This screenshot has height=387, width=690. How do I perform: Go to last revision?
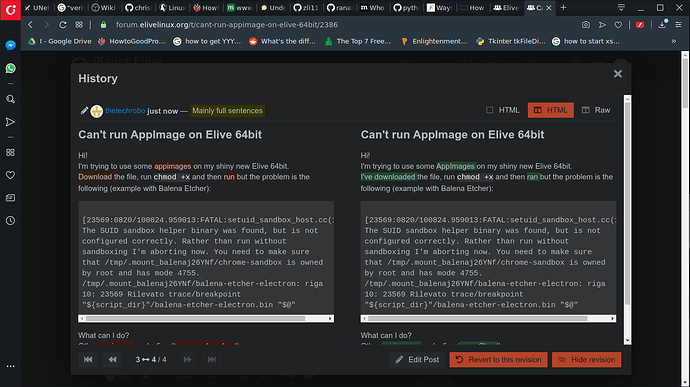pos(212,360)
